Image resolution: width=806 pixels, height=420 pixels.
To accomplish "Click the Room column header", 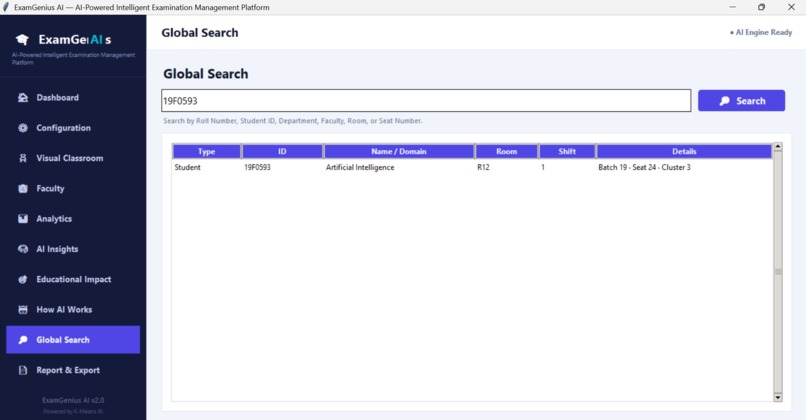I will (506, 151).
